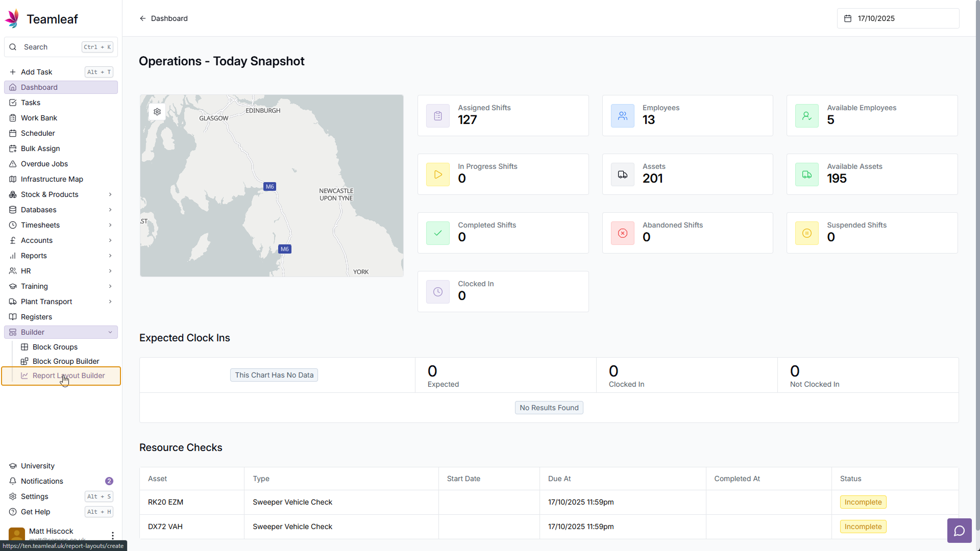Open the Scheduler page
This screenshot has height=551, width=980.
(x=38, y=133)
